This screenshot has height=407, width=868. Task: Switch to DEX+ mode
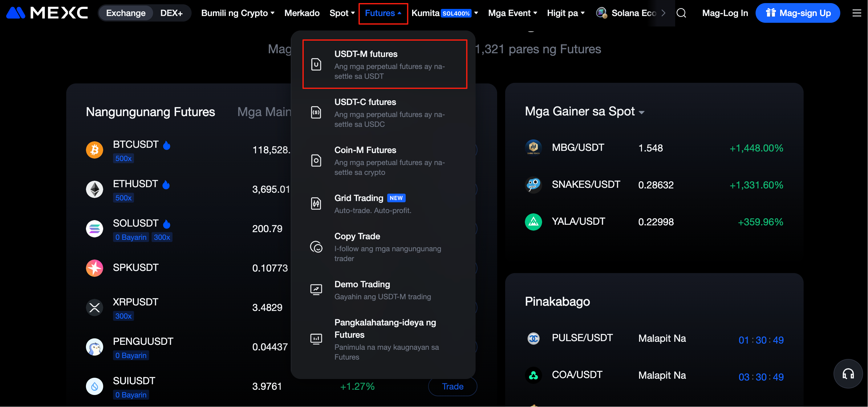[171, 13]
